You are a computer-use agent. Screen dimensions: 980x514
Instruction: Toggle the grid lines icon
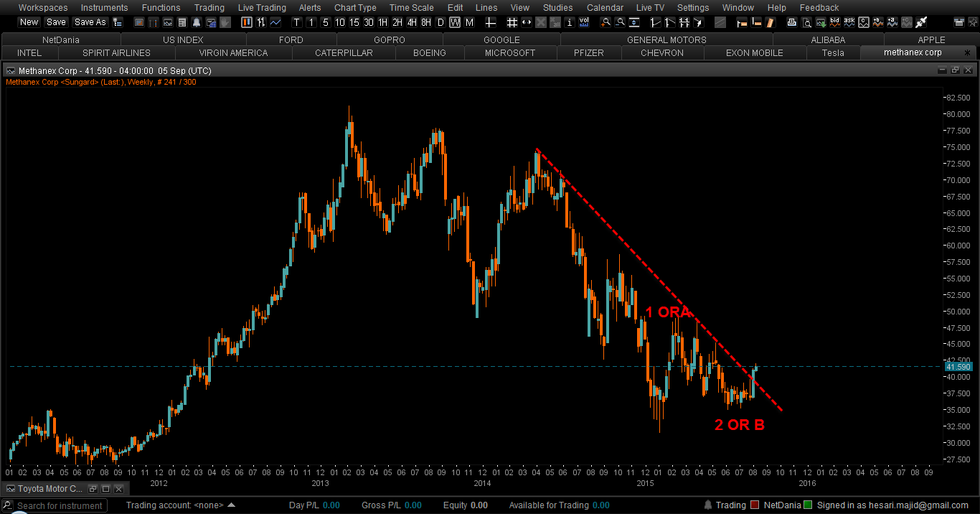coord(512,22)
